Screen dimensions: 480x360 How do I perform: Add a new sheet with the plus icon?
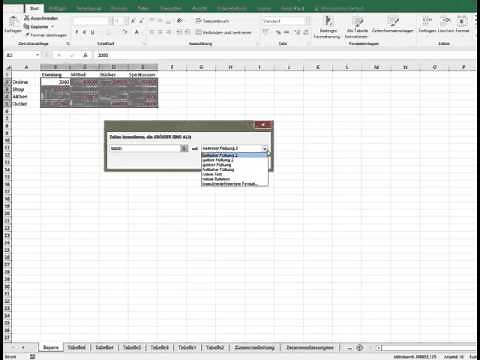pos(359,348)
